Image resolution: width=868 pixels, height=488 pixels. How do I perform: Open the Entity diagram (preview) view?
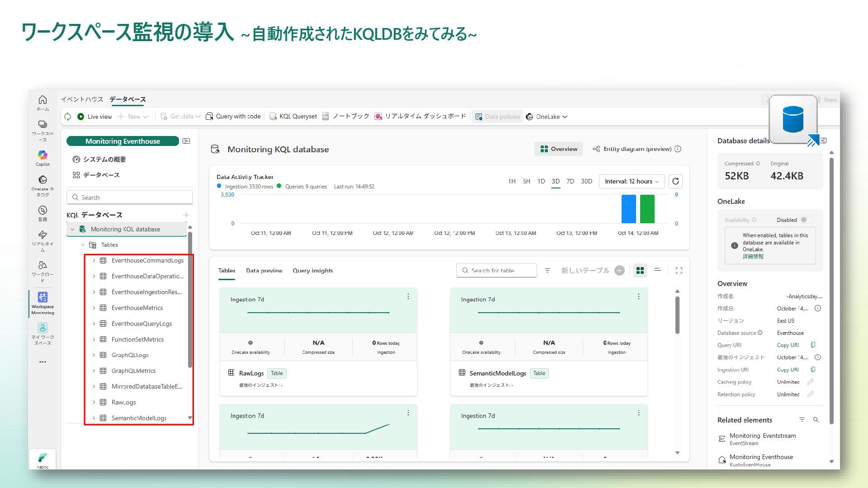[632, 149]
